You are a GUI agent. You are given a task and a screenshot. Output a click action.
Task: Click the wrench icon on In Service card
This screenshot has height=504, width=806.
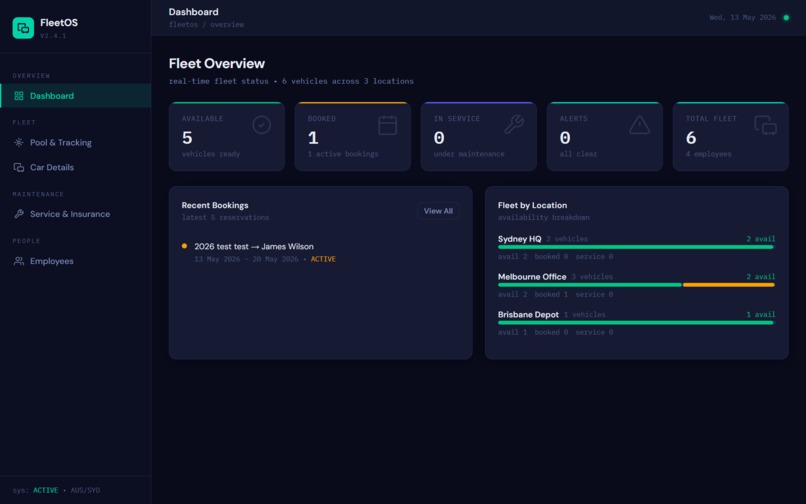514,125
